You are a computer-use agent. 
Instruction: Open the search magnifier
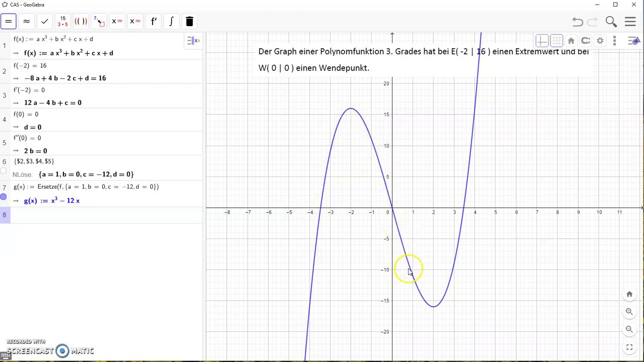point(611,22)
